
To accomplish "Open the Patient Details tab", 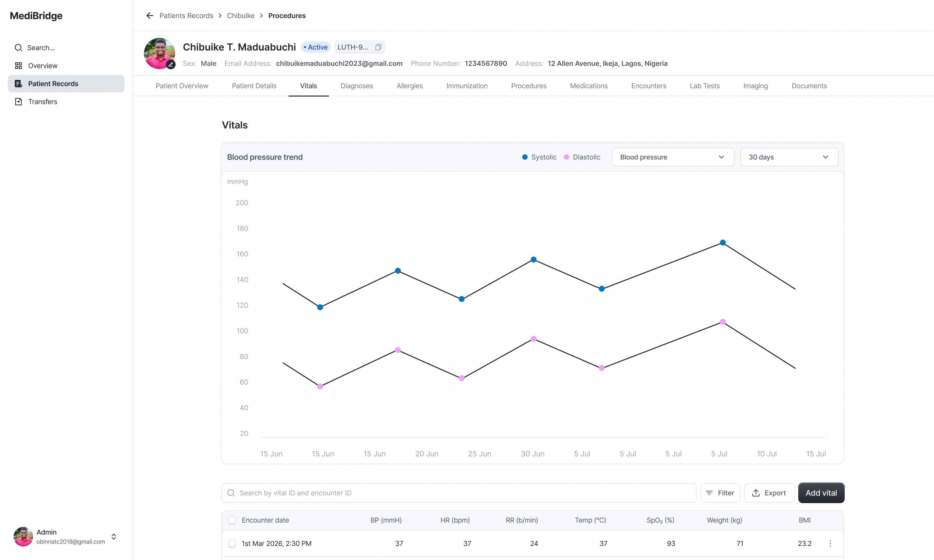I will pyautogui.click(x=254, y=86).
